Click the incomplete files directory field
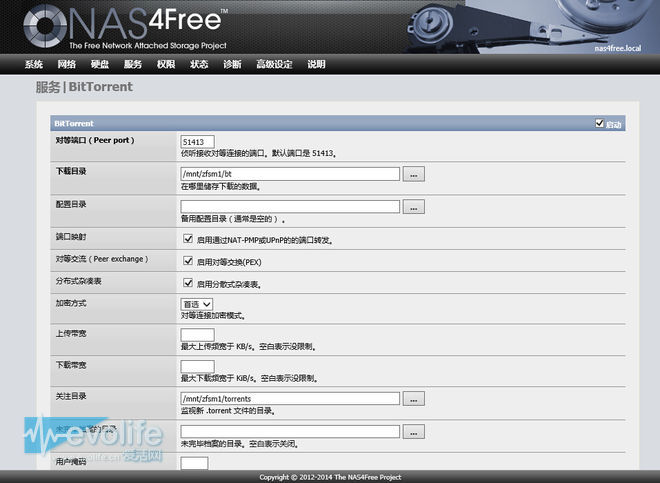 [x=290, y=431]
